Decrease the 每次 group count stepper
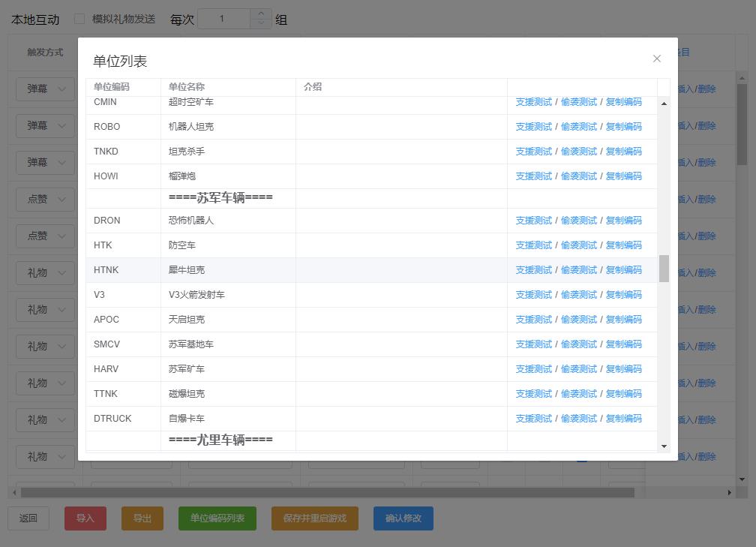This screenshot has height=547, width=756. click(261, 23)
